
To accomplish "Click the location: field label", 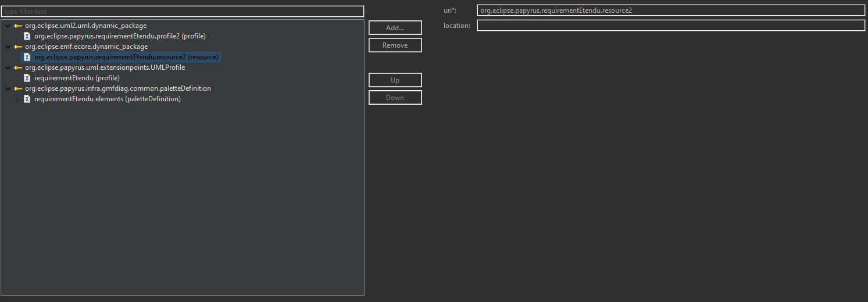I will pyautogui.click(x=456, y=26).
